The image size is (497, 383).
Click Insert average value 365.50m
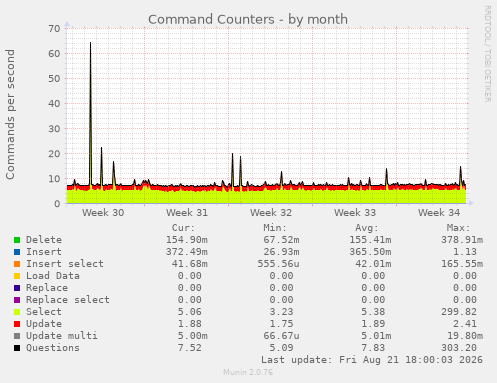(370, 252)
